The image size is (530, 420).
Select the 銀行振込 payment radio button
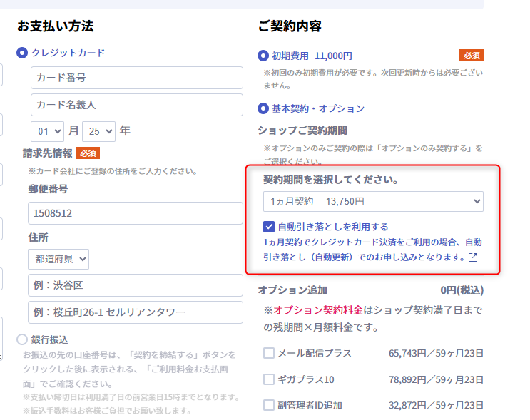tap(22, 339)
